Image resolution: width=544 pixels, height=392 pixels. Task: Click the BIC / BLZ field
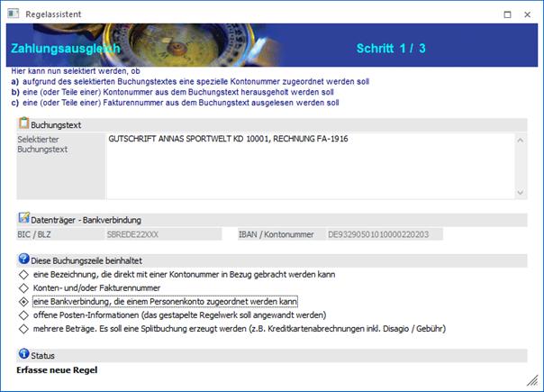point(162,234)
